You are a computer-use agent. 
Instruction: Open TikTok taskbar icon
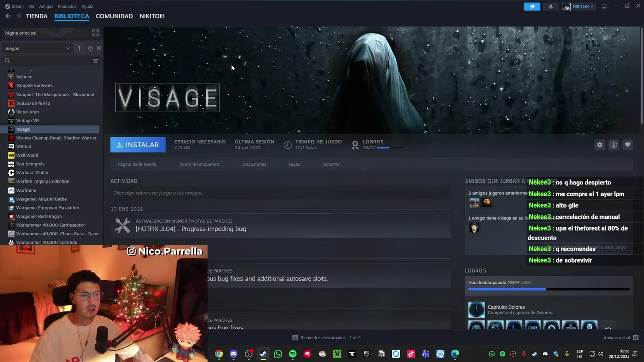pos(411,354)
